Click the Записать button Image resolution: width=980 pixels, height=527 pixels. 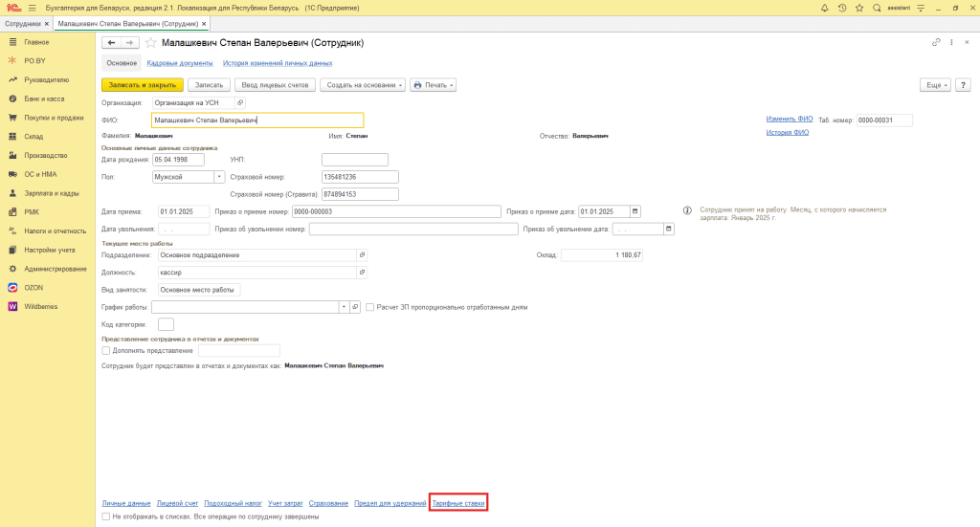click(x=209, y=85)
